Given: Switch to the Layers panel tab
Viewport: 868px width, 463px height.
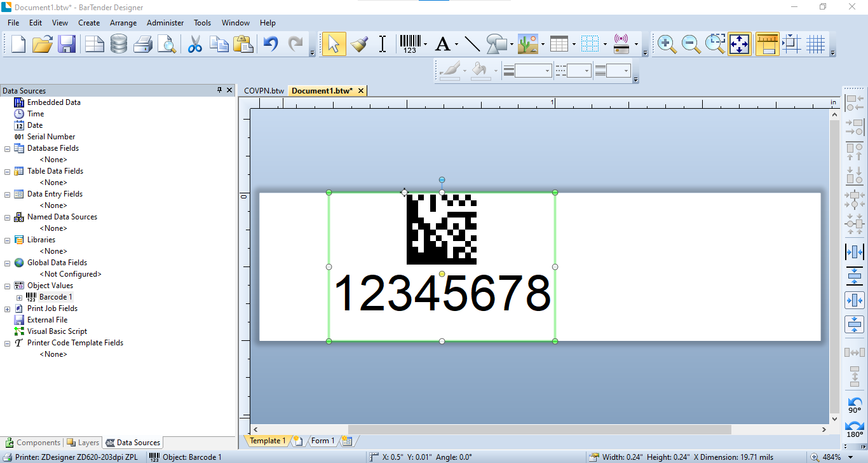Looking at the screenshot, I should tap(83, 443).
